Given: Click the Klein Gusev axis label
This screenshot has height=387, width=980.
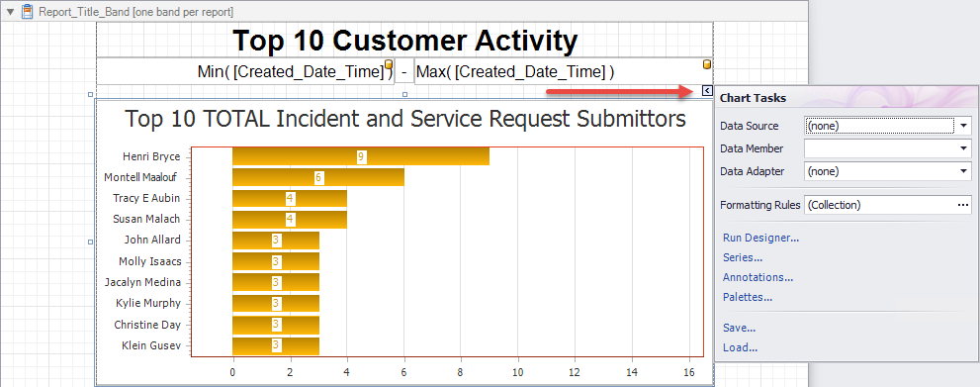Looking at the screenshot, I should coord(151,345).
